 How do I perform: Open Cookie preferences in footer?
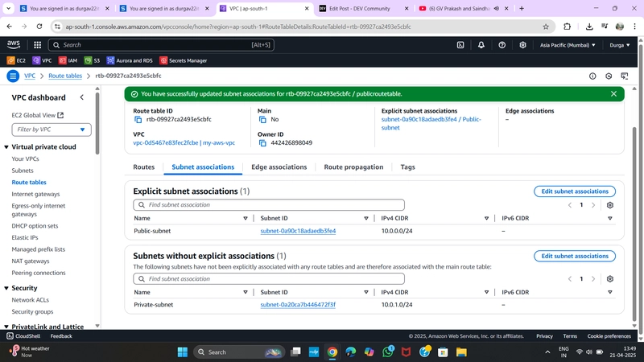coord(609,336)
